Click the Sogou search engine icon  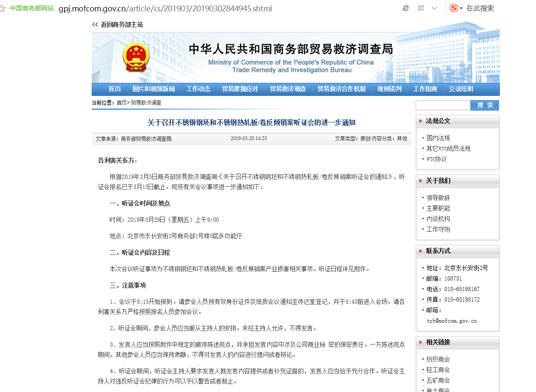[454, 8]
